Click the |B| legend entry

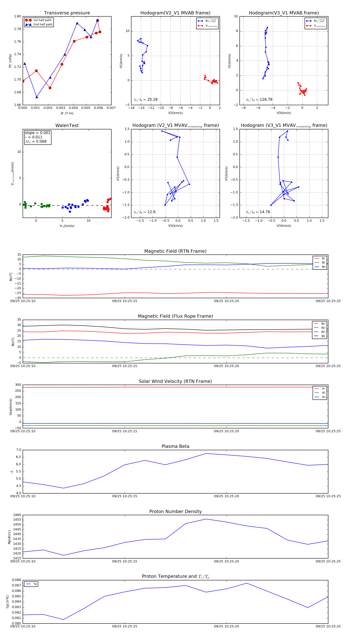pos(320,336)
